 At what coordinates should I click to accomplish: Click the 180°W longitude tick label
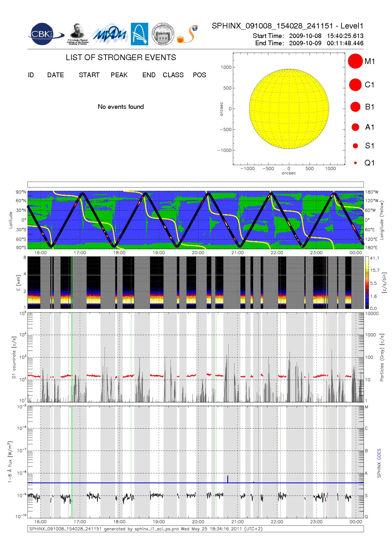(x=371, y=192)
